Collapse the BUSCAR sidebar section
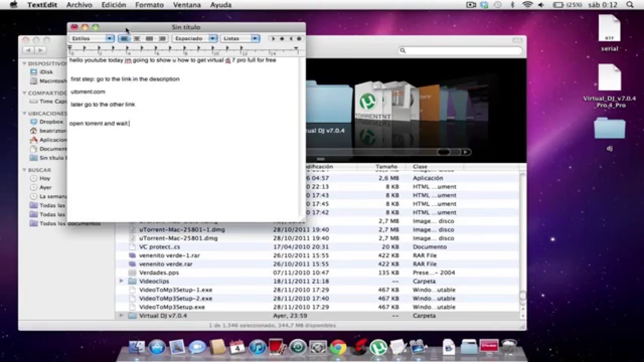Image resolution: width=644 pixels, height=362 pixels. pos(25,170)
